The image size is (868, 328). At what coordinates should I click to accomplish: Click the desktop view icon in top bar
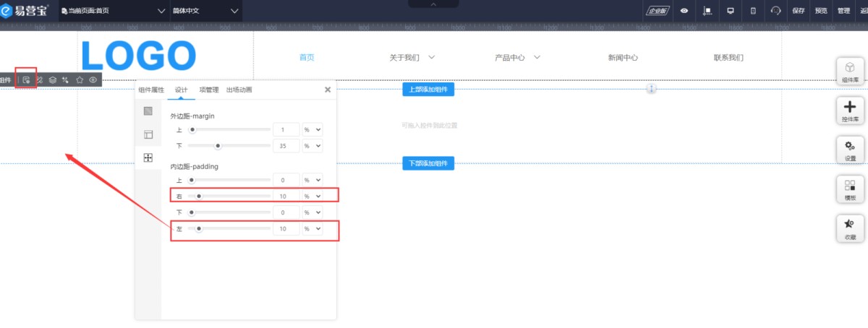click(731, 11)
